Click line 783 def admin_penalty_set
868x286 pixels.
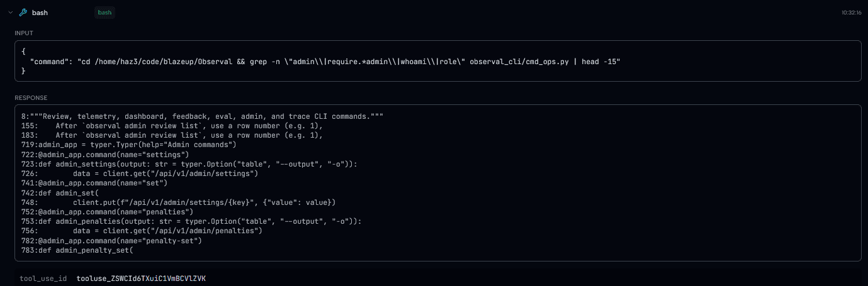tap(77, 250)
